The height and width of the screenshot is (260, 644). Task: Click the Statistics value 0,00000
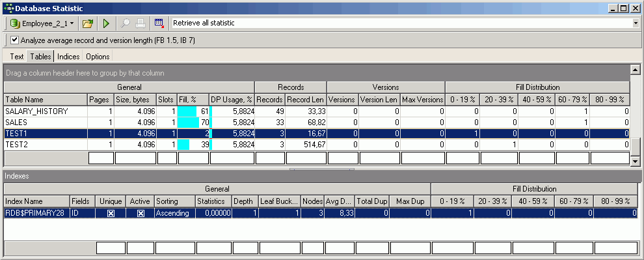click(x=213, y=213)
